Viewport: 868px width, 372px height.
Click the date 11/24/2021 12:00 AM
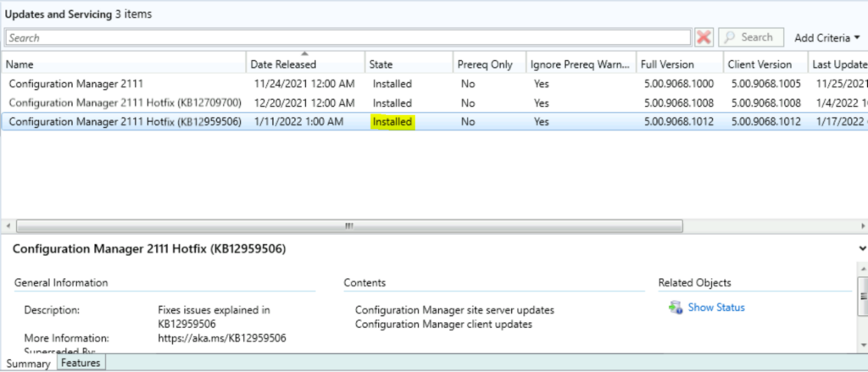tap(304, 84)
